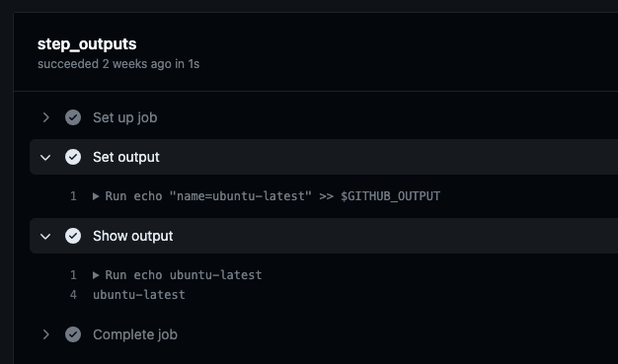618x364 pixels.
Task: Select the Show output step header
Action: pos(324,236)
